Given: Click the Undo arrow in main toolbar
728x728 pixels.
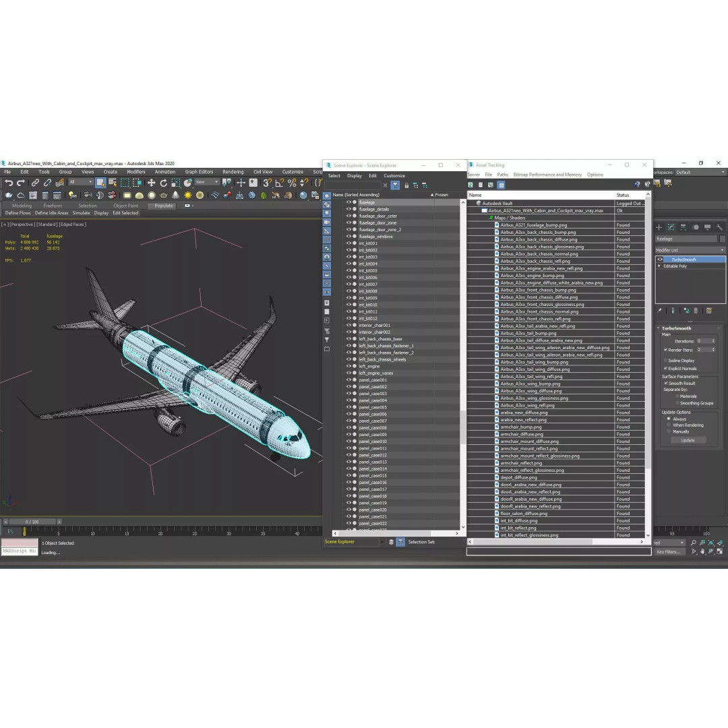Looking at the screenshot, I should tap(9, 183).
